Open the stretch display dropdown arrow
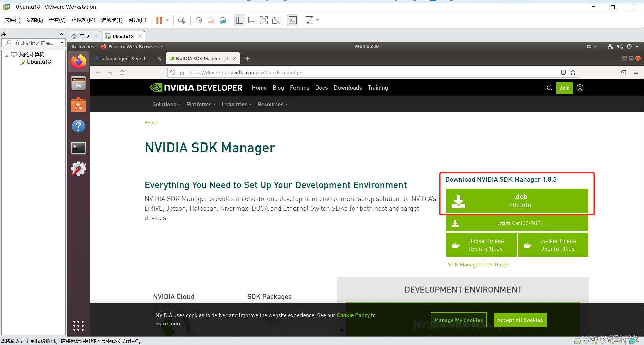This screenshot has width=644, height=345. click(318, 20)
